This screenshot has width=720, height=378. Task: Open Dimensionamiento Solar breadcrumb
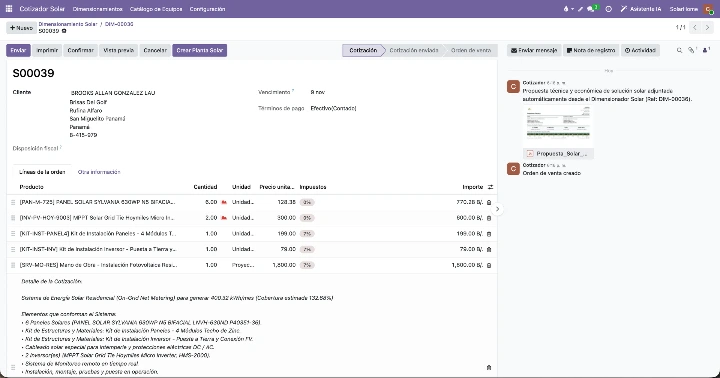click(x=68, y=24)
